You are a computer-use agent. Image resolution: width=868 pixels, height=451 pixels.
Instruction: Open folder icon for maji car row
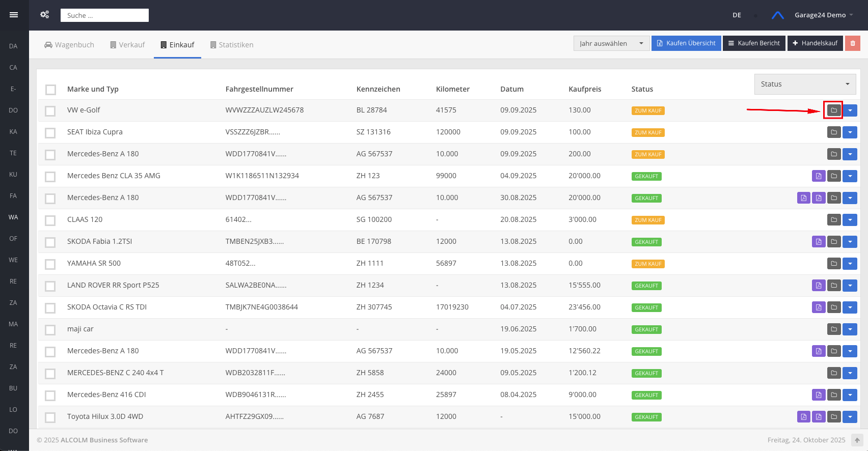[833, 329]
